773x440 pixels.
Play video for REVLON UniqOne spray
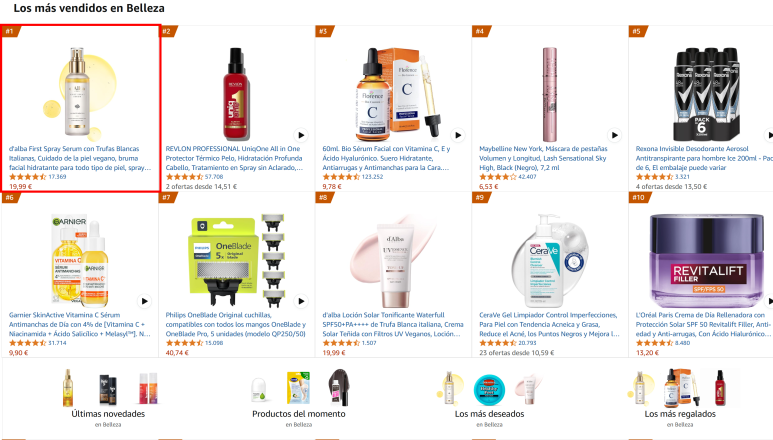[x=301, y=135]
